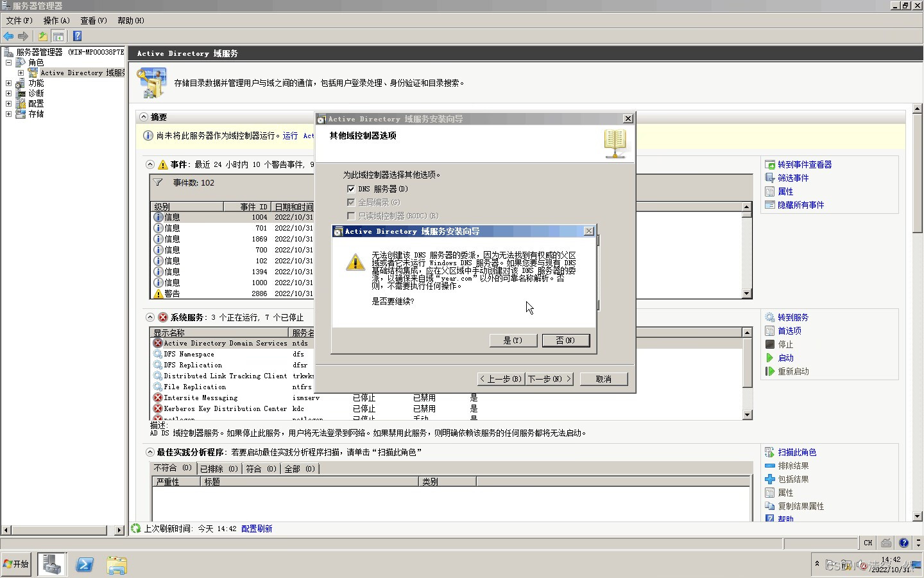
Task: Click the Back arrow toolbar icon
Action: [8, 36]
